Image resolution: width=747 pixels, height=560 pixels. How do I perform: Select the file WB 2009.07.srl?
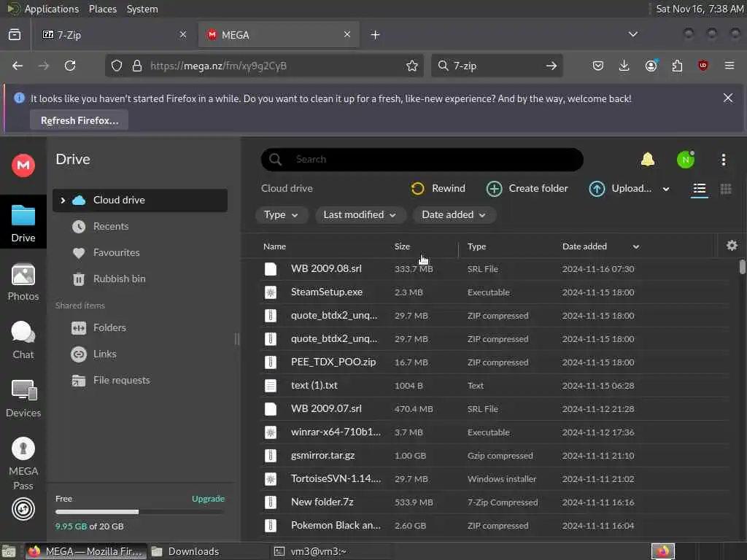click(495, 409)
